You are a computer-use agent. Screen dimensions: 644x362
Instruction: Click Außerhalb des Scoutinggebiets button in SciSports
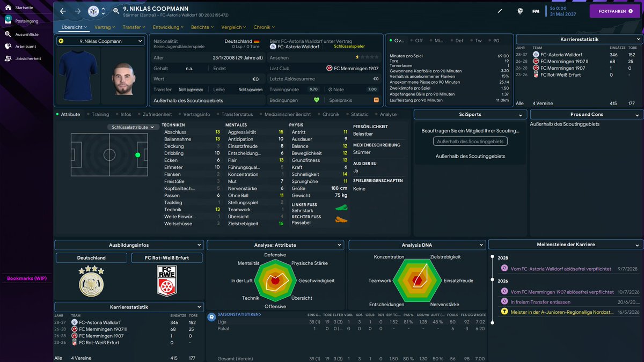pyautogui.click(x=470, y=142)
